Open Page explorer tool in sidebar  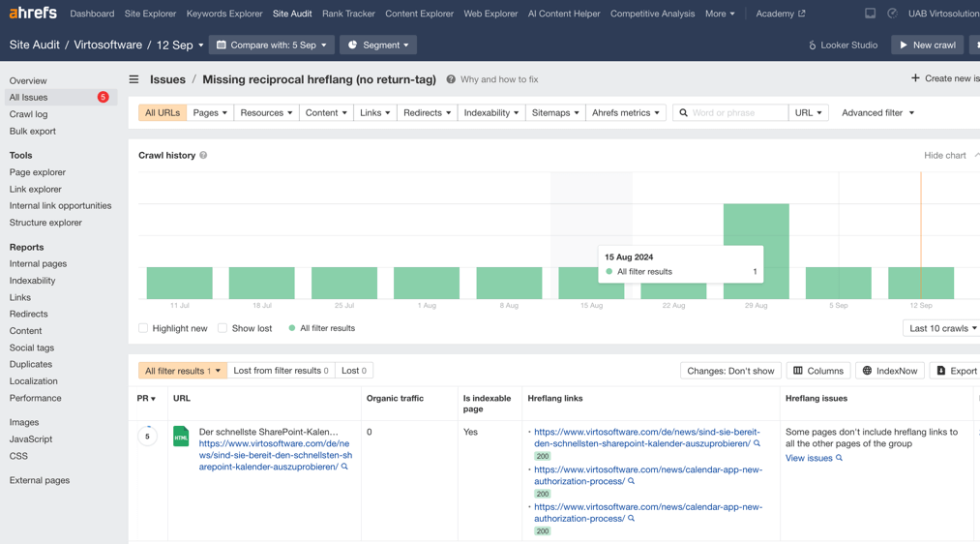pos(38,172)
